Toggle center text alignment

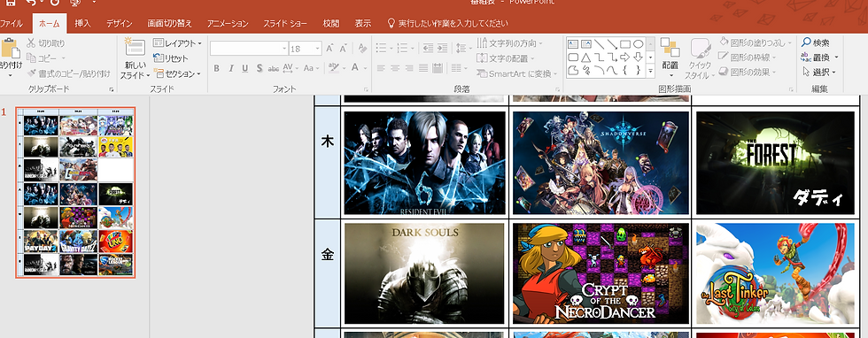pos(395,68)
